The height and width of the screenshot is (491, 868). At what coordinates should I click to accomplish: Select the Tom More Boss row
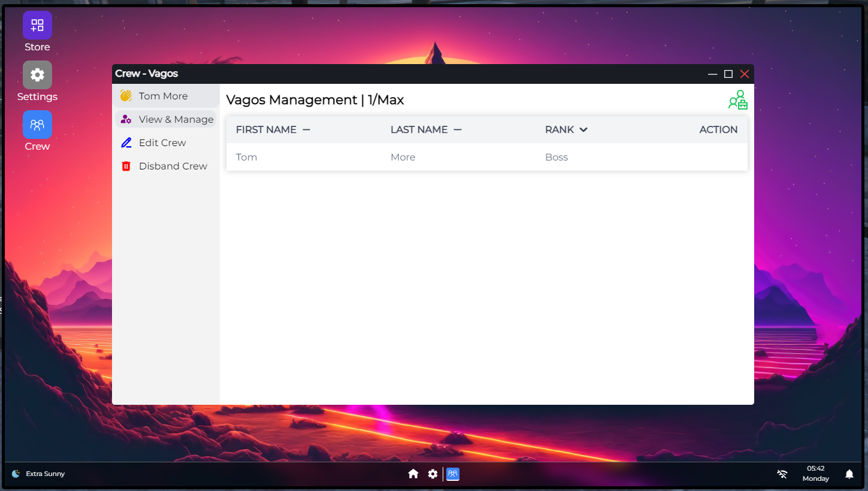tap(486, 157)
